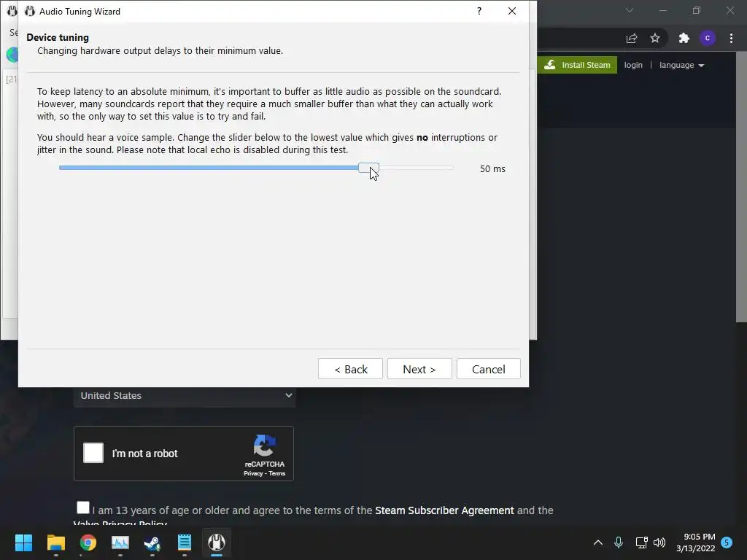Open reCAPTCHA Terms link
The image size is (747, 560).
click(276, 473)
